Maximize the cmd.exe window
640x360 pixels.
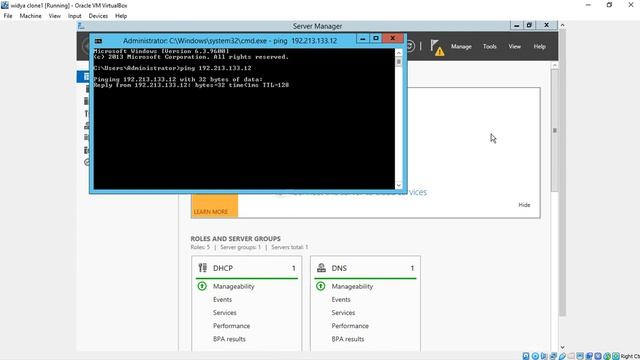[376, 39]
